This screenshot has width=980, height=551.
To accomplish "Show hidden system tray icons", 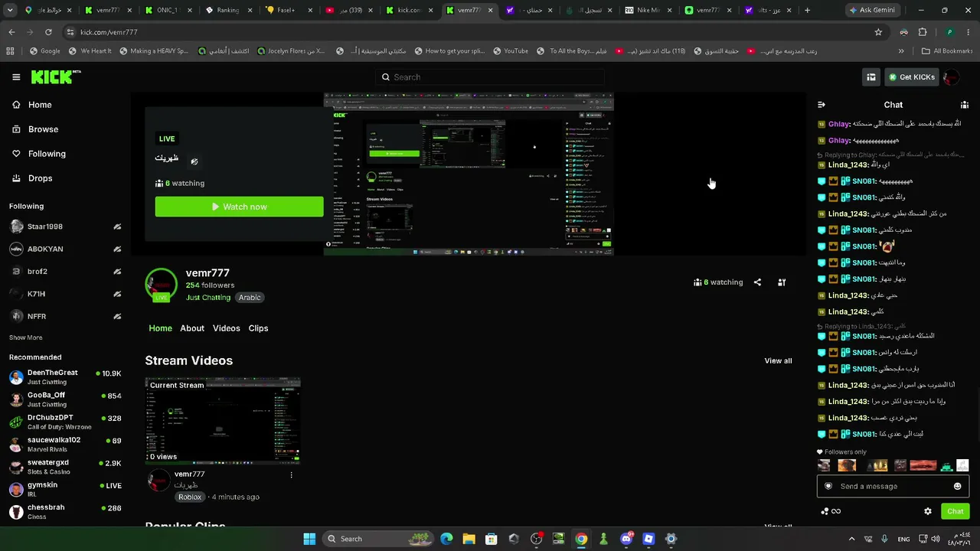I will 851,539.
